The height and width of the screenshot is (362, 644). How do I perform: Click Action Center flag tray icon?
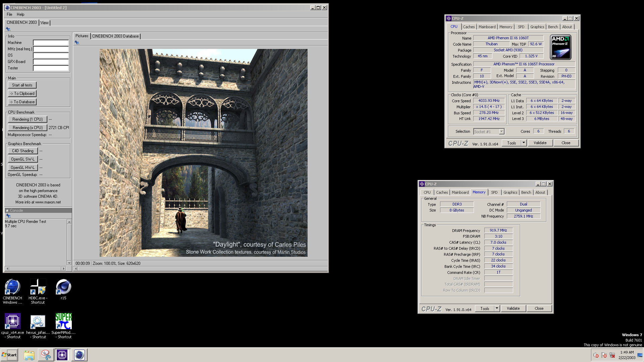pyautogui.click(x=604, y=355)
